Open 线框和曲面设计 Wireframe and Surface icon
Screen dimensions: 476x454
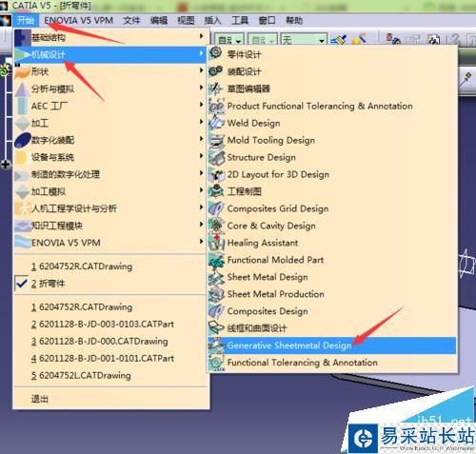(216, 327)
